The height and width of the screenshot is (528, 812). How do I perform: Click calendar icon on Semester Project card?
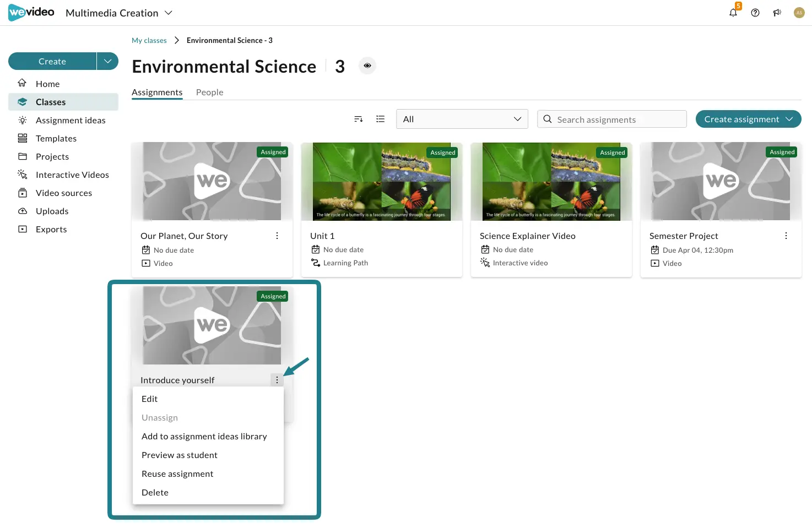(655, 250)
